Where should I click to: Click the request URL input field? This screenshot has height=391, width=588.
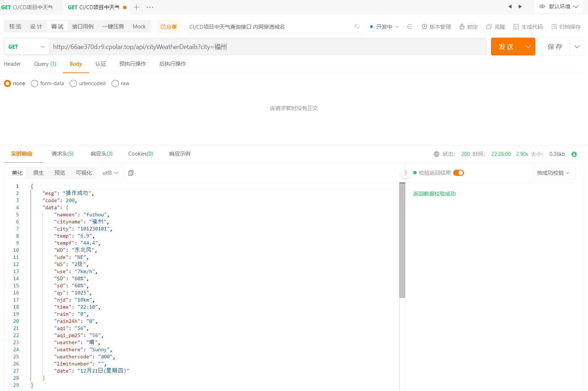[x=268, y=47]
